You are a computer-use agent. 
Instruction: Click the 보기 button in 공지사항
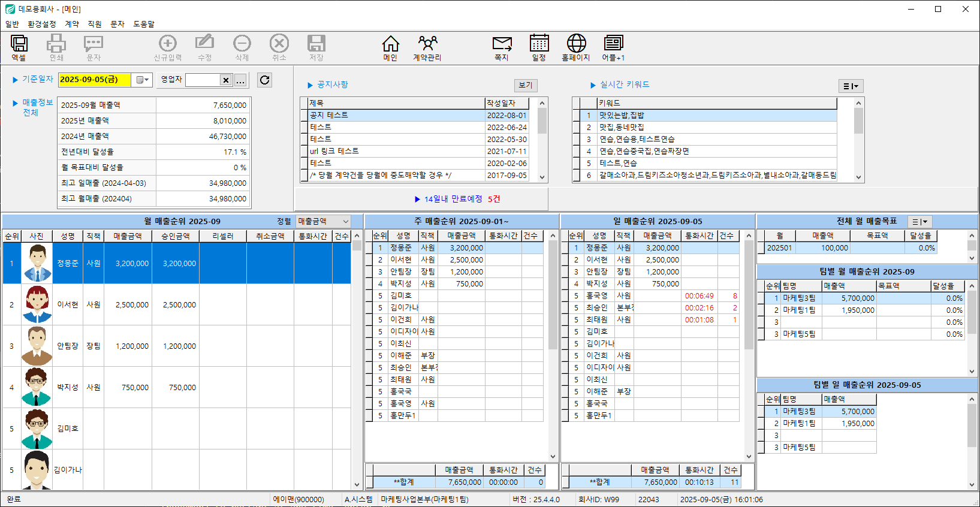525,85
